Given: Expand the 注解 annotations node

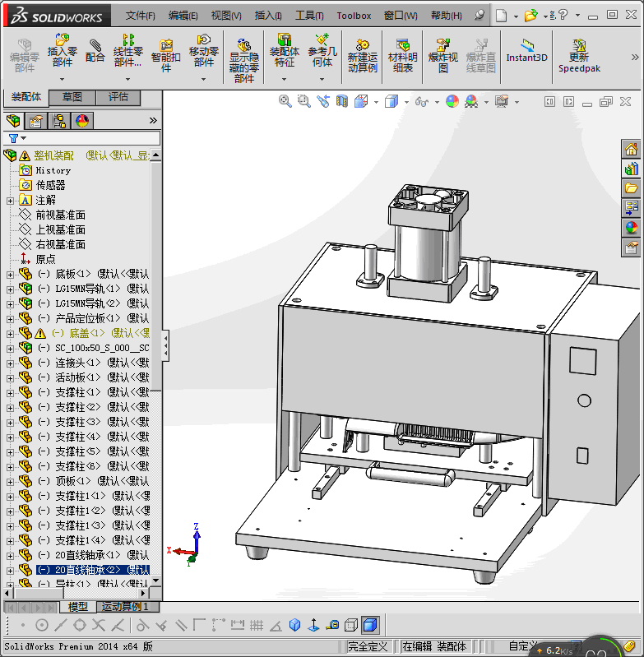Looking at the screenshot, I should [x=10, y=201].
